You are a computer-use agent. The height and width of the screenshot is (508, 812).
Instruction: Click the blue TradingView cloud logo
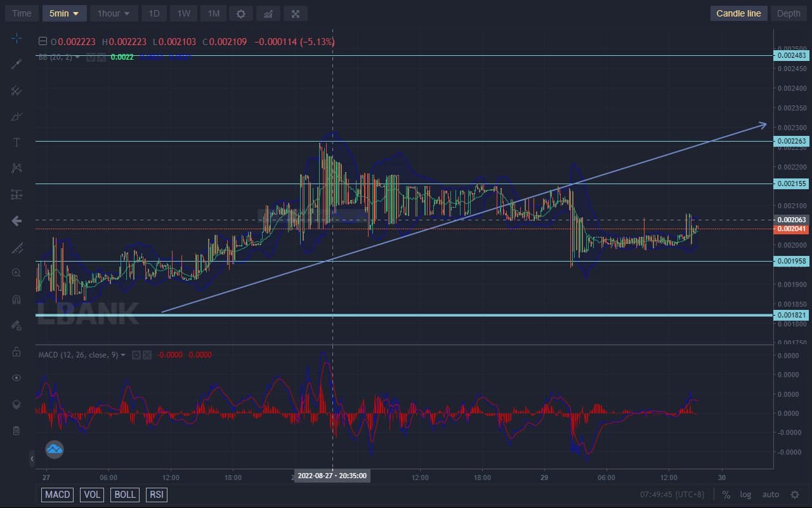point(54,450)
